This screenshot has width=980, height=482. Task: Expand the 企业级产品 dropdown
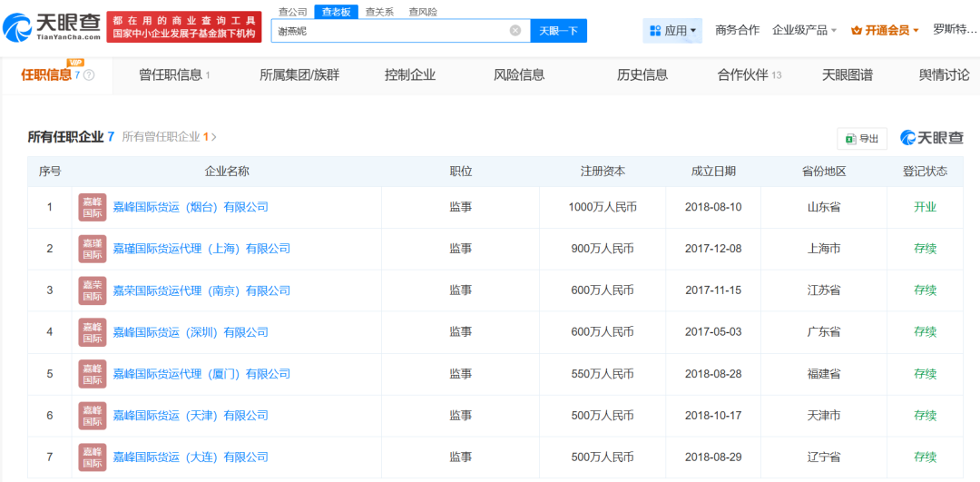pos(804,31)
